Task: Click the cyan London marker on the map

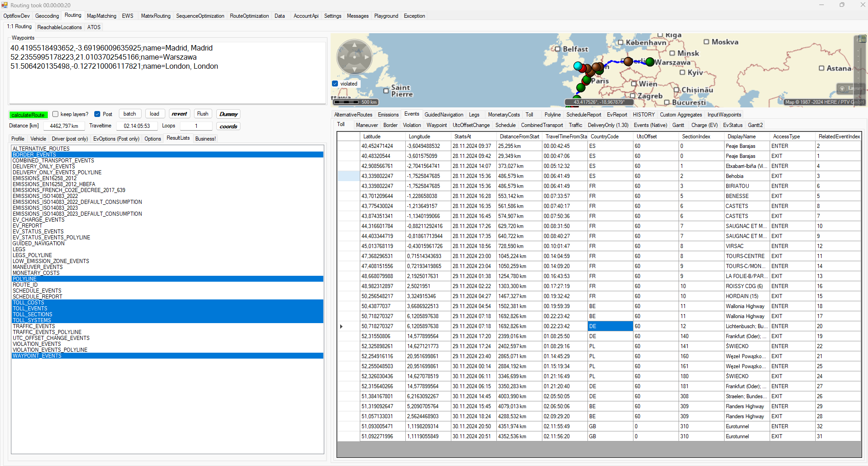Action: tap(578, 66)
